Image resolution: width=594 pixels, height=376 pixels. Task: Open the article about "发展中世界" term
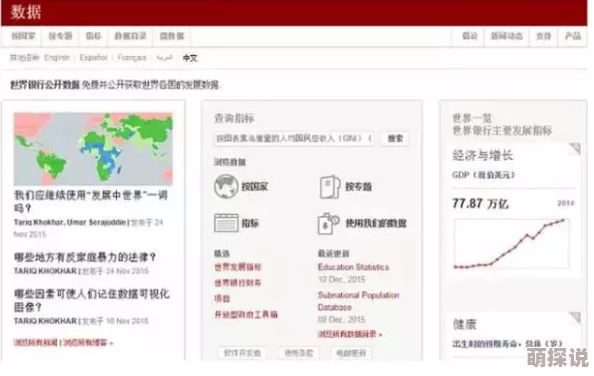click(91, 201)
